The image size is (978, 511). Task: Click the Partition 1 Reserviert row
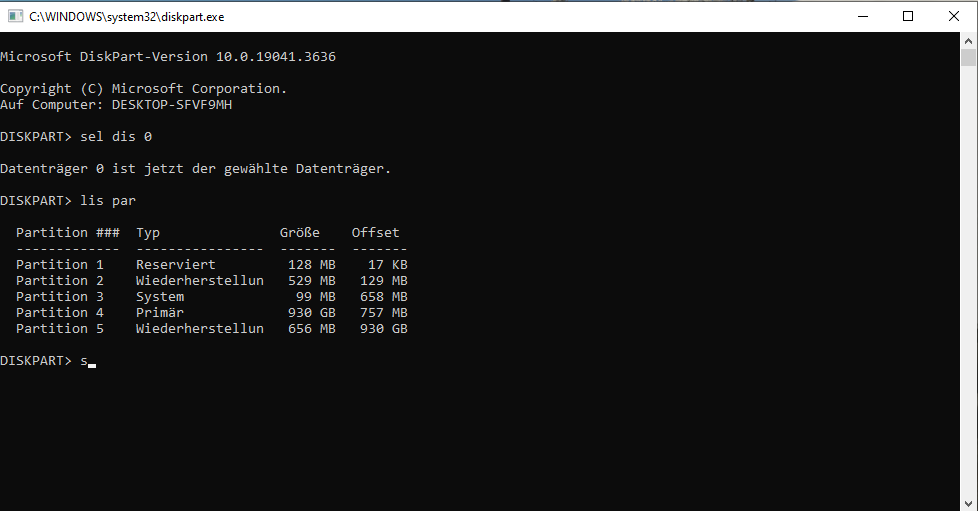click(x=211, y=265)
